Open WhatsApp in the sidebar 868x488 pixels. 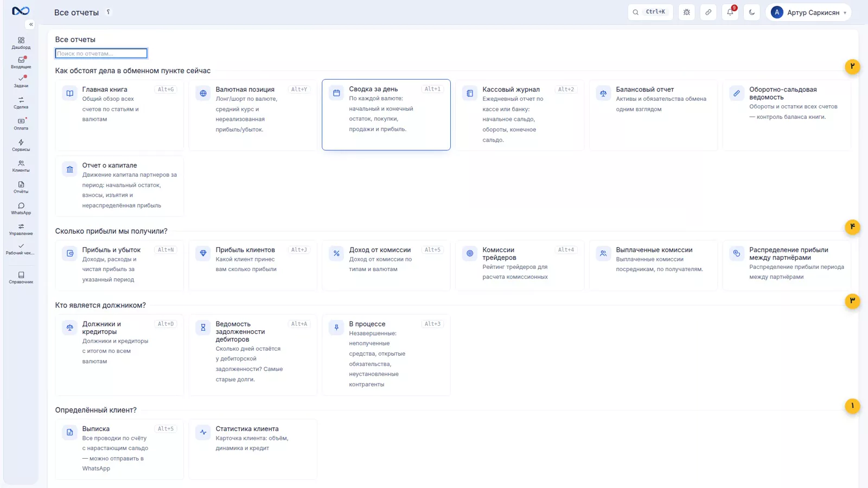click(21, 208)
